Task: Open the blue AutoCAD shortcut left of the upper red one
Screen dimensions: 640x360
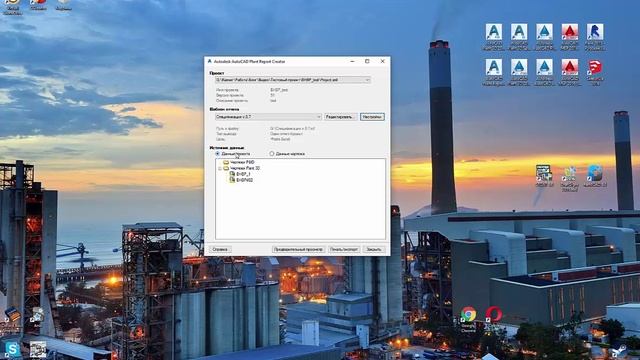Action: [544, 37]
